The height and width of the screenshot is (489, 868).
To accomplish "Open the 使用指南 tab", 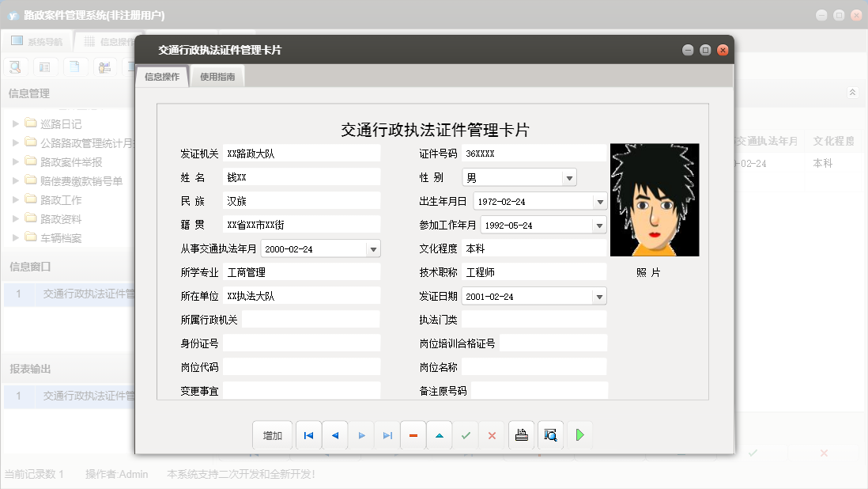I will [217, 77].
